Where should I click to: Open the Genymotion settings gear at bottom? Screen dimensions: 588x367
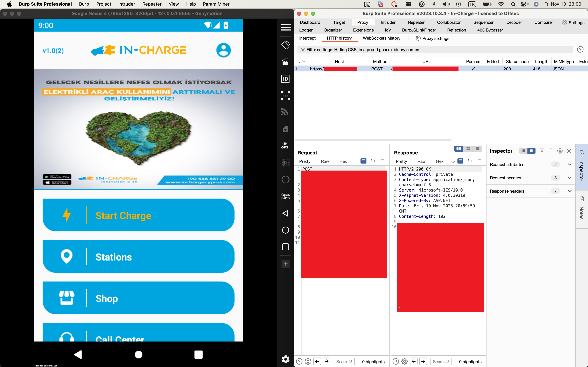pyautogui.click(x=285, y=359)
